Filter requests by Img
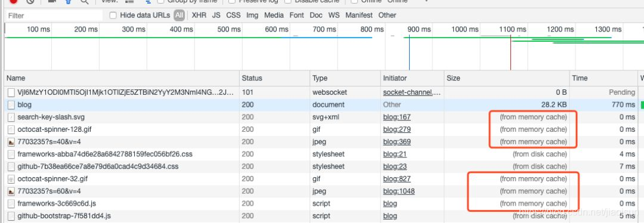 click(252, 15)
